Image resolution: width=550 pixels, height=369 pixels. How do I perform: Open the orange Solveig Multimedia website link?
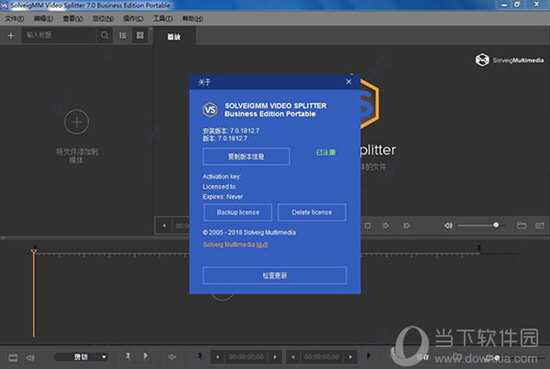235,244
